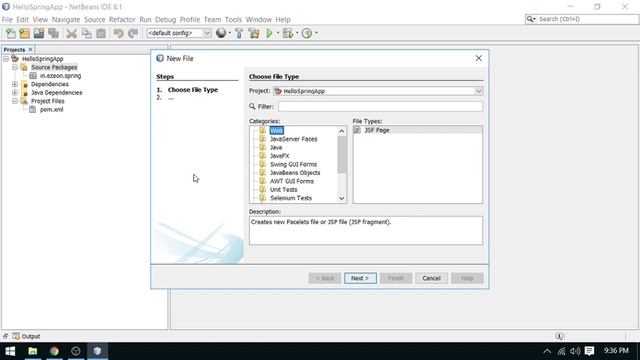Click the Redo arrow icon
This screenshot has height=360, width=640.
coord(133,33)
